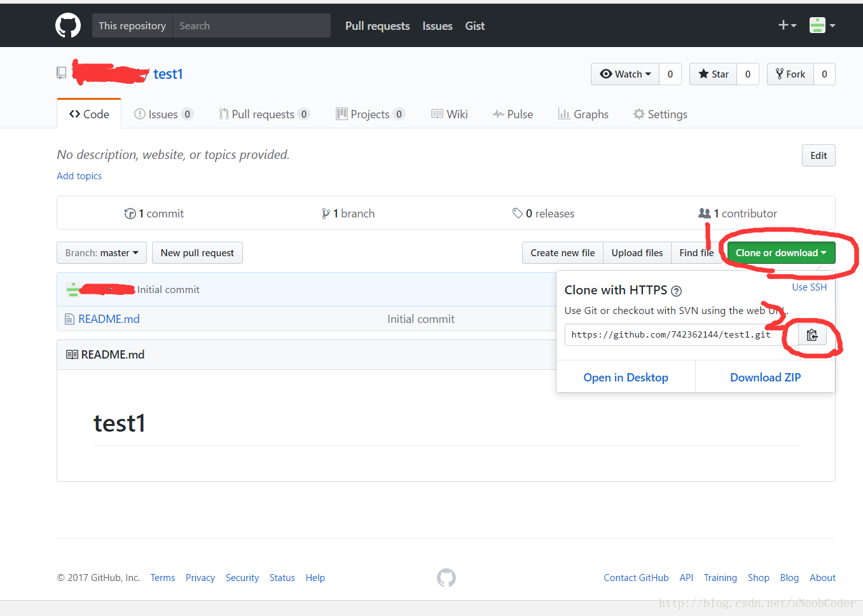This screenshot has height=616, width=863.
Task: Open the 0 releases page
Action: pos(543,214)
